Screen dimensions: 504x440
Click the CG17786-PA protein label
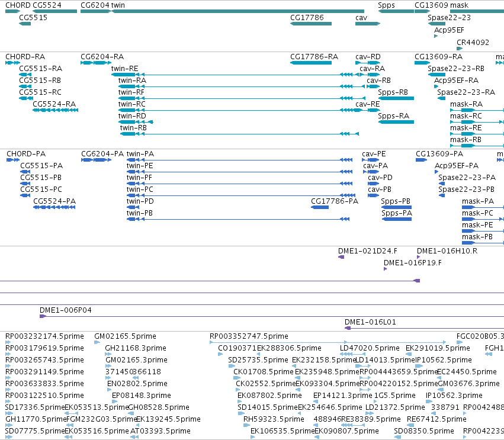pyautogui.click(x=334, y=201)
